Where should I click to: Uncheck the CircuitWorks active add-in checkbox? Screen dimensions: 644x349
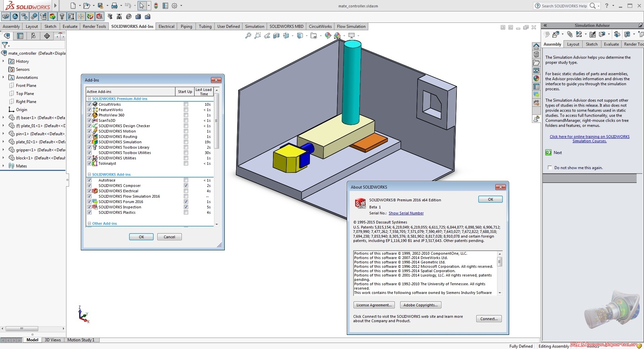click(90, 104)
